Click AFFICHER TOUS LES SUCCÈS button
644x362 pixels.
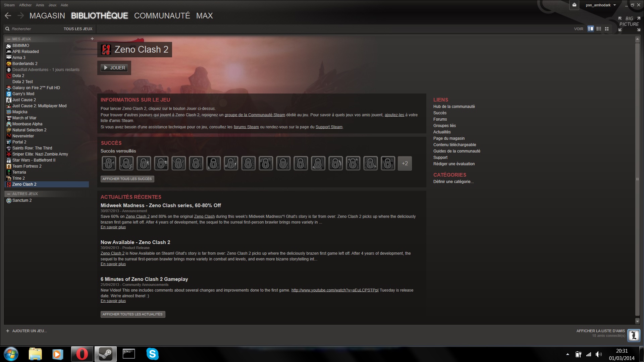coord(127,179)
